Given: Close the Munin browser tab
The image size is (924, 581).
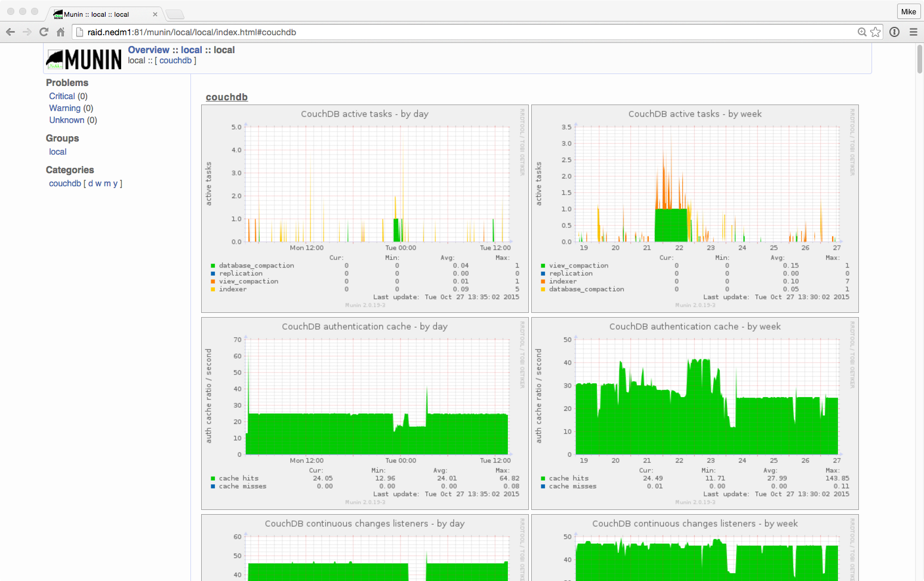Looking at the screenshot, I should point(155,14).
